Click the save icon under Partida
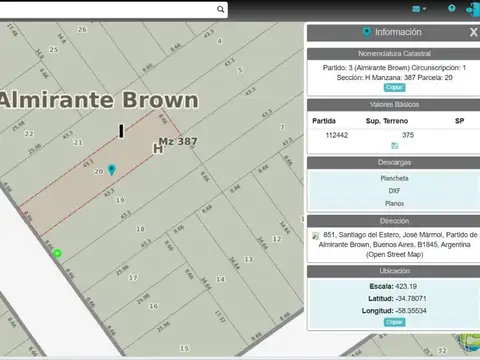This screenshot has width=480, height=360. (394, 146)
